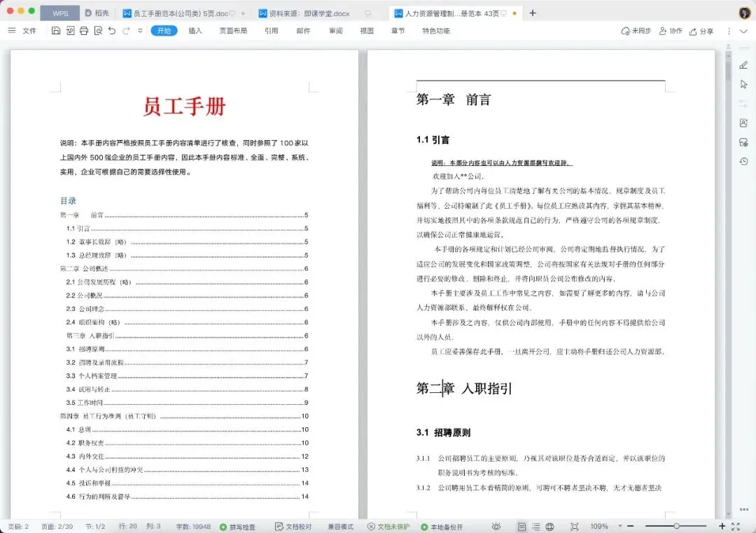Viewport: 756px width, 533px height.
Task: Open a new document tab with plus icon
Action: tap(533, 13)
